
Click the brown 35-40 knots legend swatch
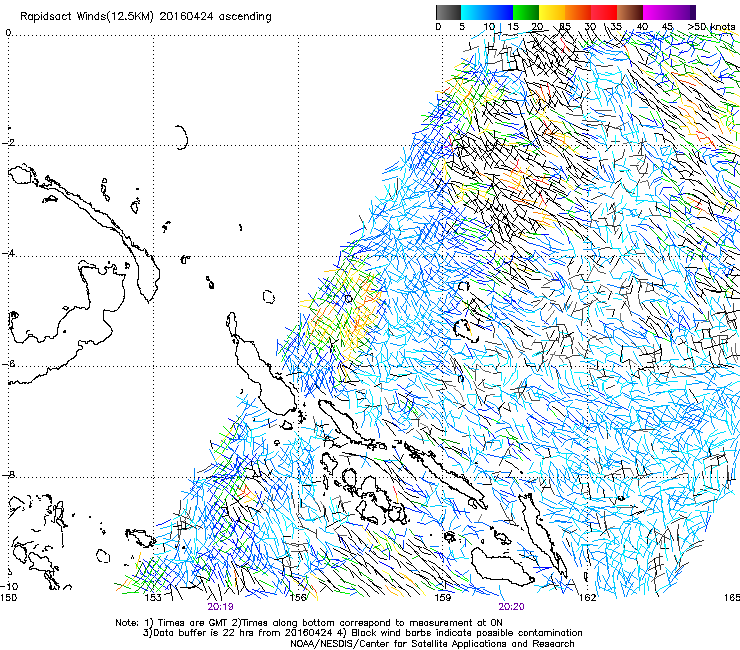(x=630, y=12)
